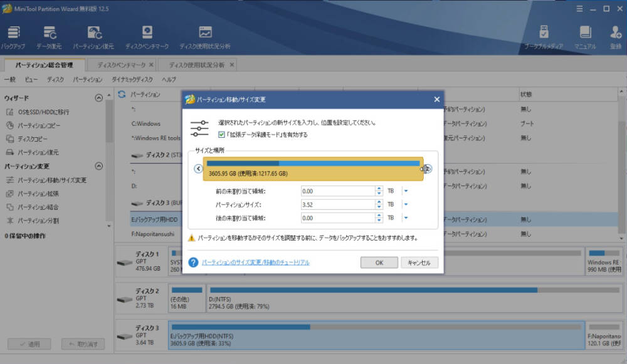Open unit dropdown for パーティションサイズ
Screen dimensions: 627x364
tap(406, 204)
